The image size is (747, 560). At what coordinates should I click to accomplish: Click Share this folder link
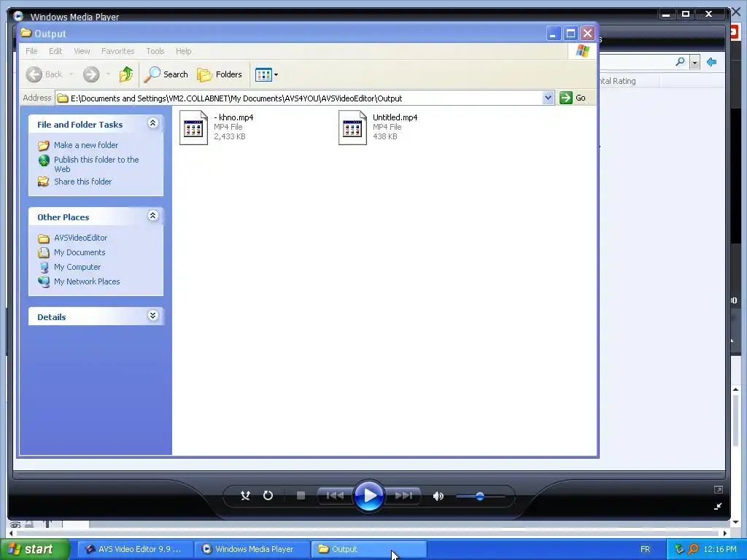82,182
